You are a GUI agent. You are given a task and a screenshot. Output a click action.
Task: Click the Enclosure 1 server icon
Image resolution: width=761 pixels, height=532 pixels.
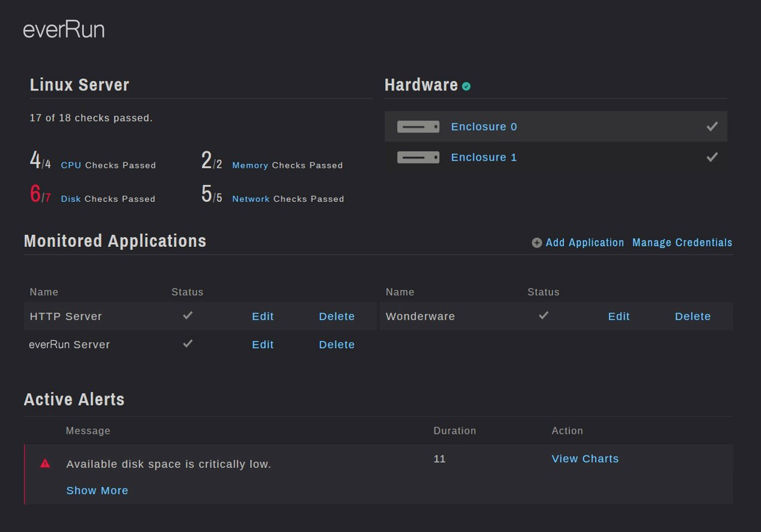(x=418, y=158)
